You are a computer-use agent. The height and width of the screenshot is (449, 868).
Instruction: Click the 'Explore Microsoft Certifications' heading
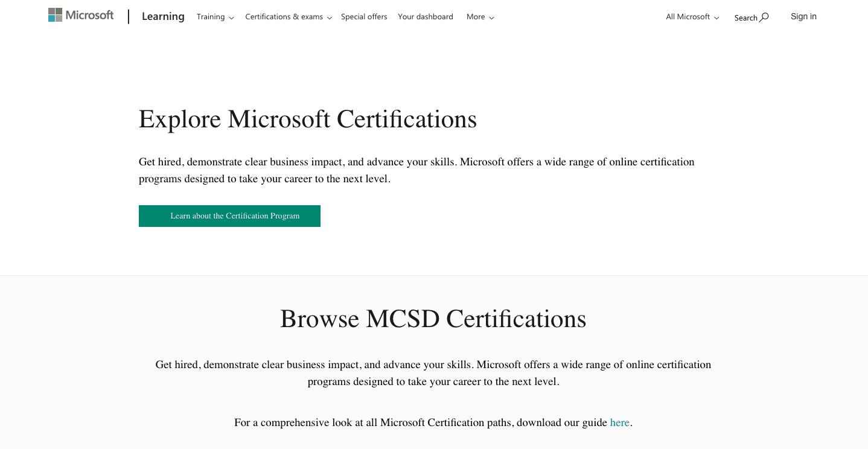pos(308,119)
